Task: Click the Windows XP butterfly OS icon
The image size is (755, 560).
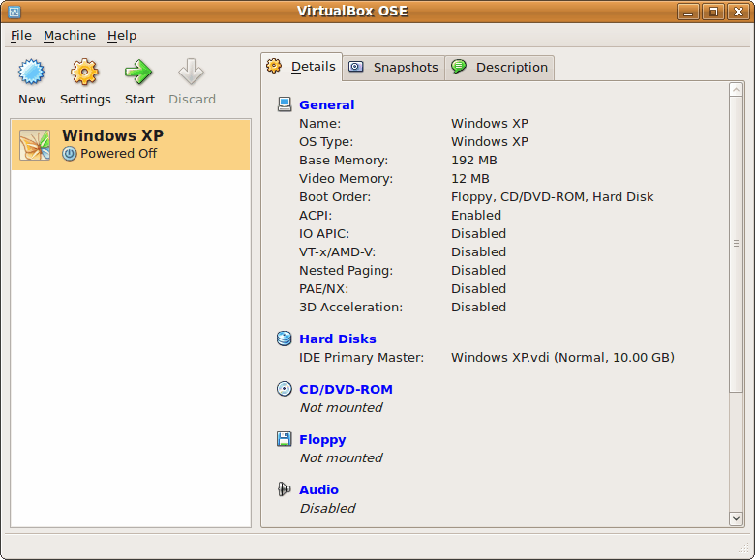Action: (35, 145)
